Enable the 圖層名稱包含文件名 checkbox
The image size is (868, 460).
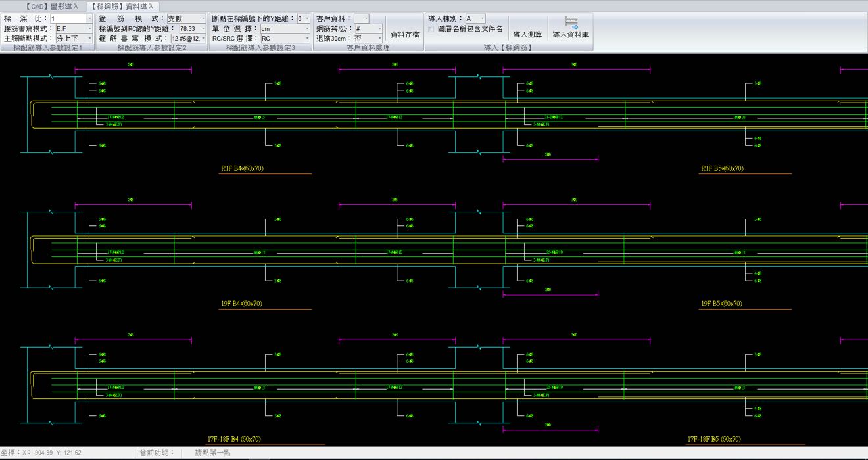[431, 29]
